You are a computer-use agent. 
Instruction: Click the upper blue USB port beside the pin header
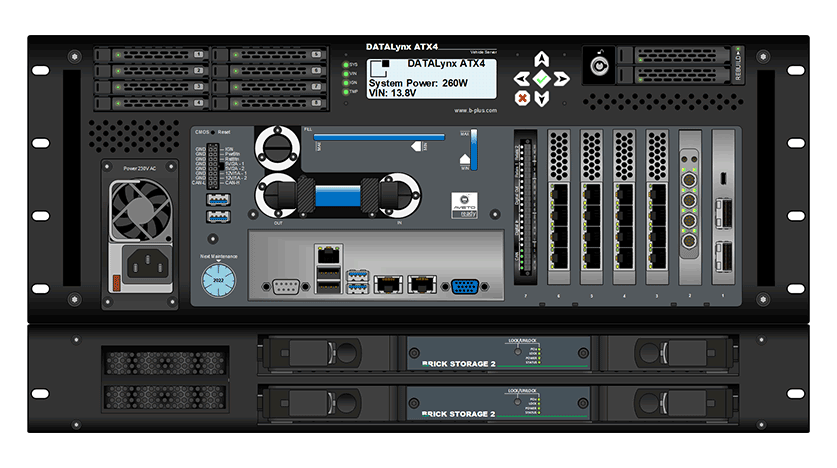tap(218, 200)
